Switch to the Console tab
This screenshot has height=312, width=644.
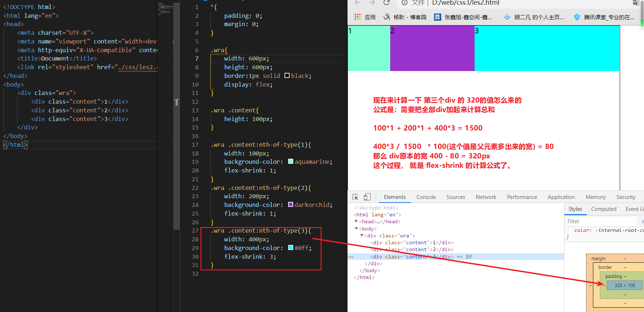click(426, 197)
